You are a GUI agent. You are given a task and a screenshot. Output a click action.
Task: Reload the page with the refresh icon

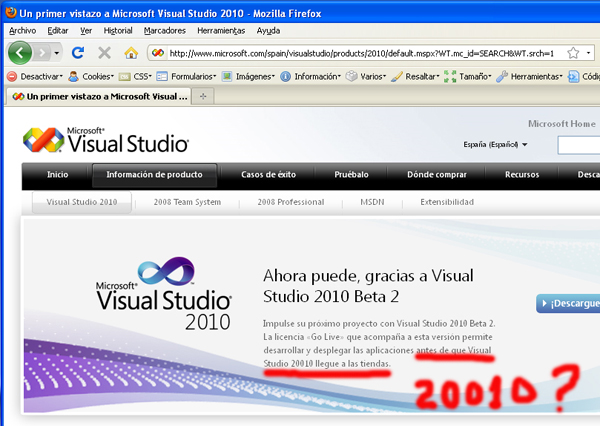[78, 52]
